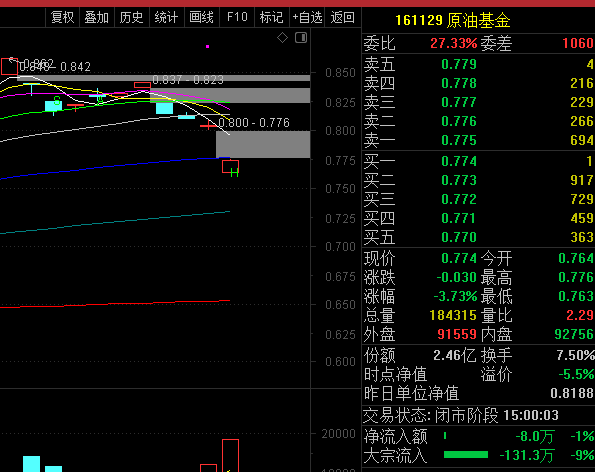Image resolution: width=595 pixels, height=472 pixels.
Task: Toggle the side panel icon beside the diamond
Action: (301, 38)
